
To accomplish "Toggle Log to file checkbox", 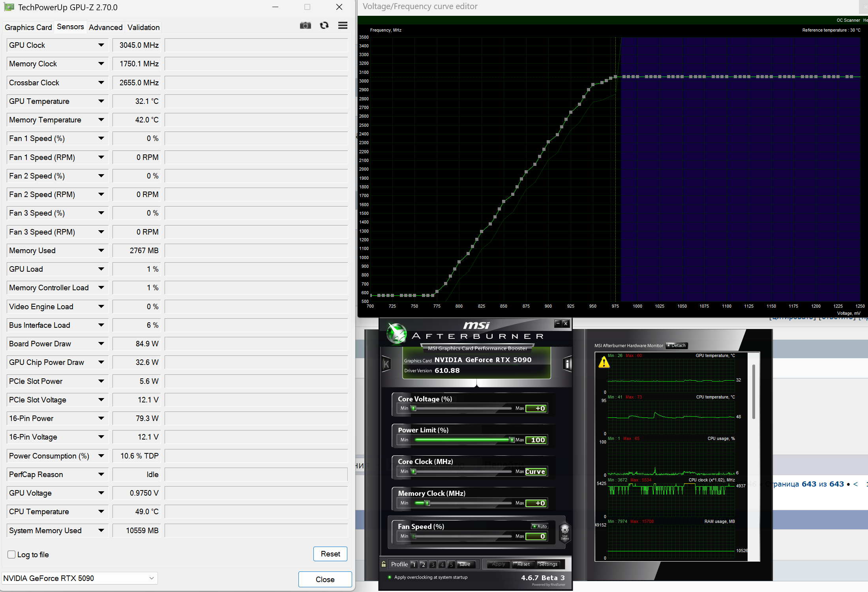I will (x=11, y=554).
